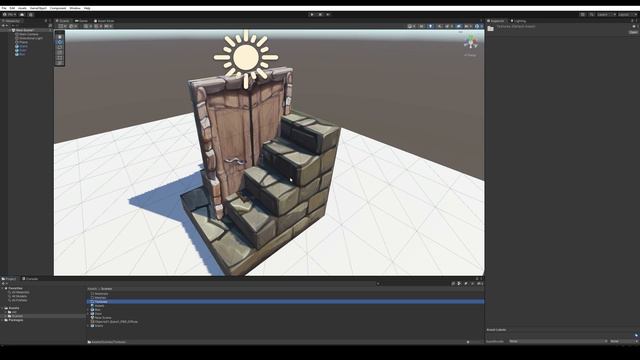Select the Scale tool in Scene overlay
The image size is (640, 360).
(60, 53)
